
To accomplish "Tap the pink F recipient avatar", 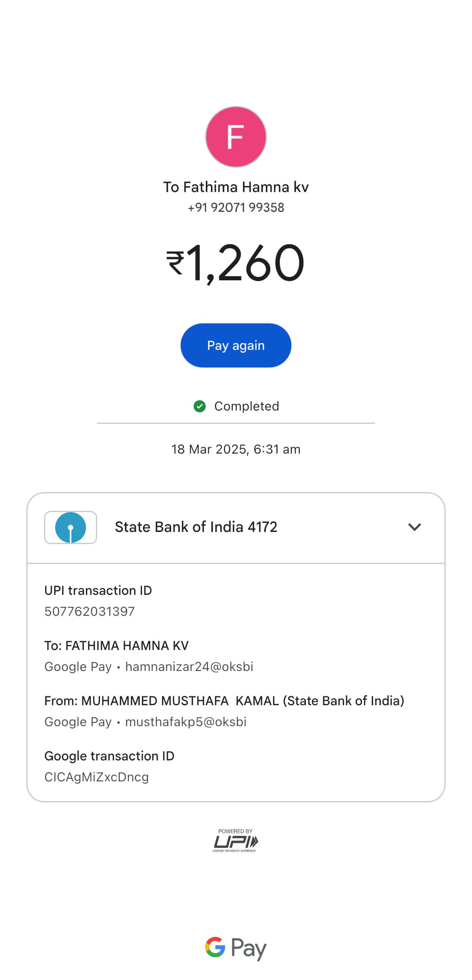I will [x=236, y=136].
